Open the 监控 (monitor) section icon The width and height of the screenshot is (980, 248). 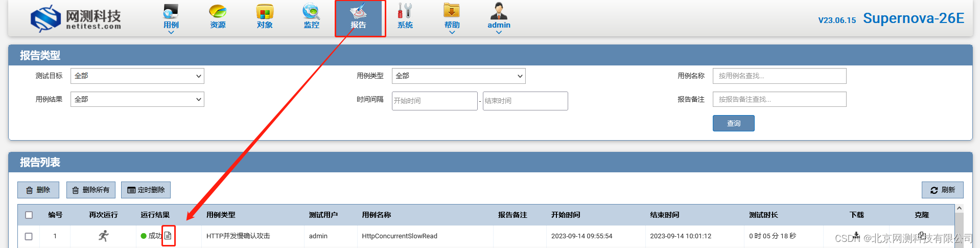click(311, 11)
